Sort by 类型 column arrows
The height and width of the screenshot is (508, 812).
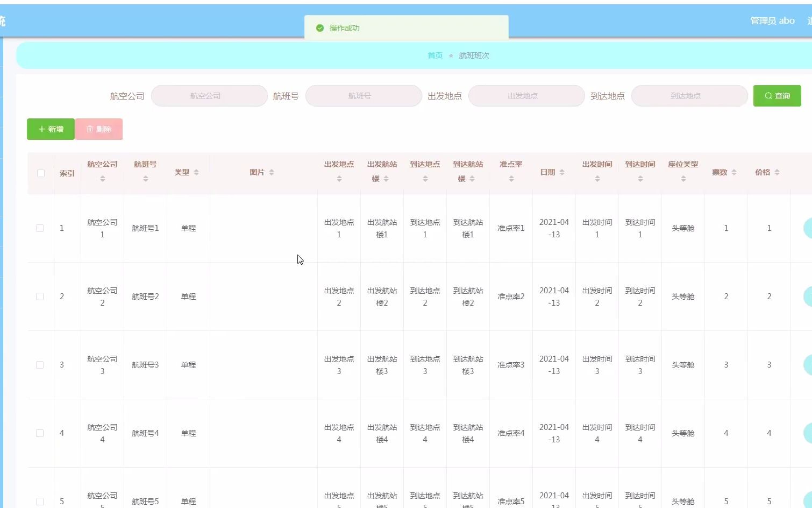pyautogui.click(x=196, y=172)
